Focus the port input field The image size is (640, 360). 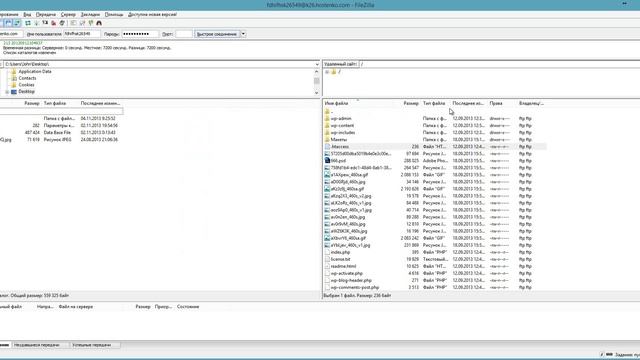184,34
